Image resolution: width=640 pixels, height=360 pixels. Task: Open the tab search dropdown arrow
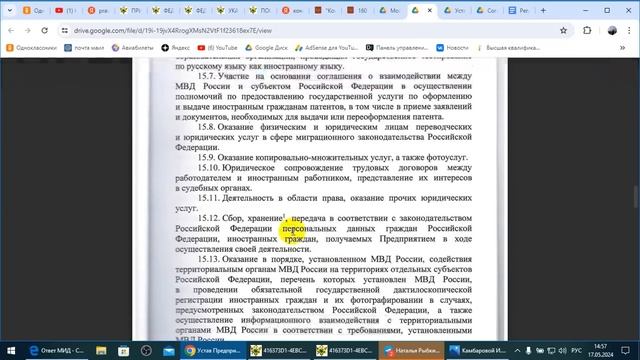tap(10, 11)
